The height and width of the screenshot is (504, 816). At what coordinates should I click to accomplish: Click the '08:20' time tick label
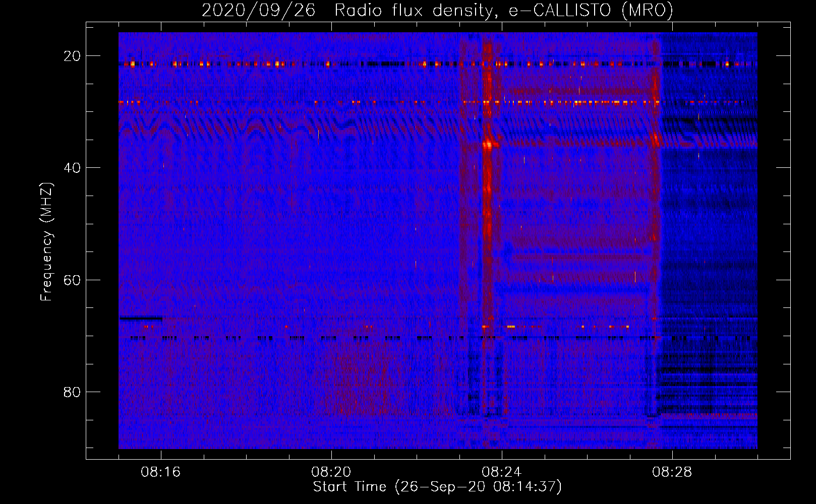(x=331, y=472)
